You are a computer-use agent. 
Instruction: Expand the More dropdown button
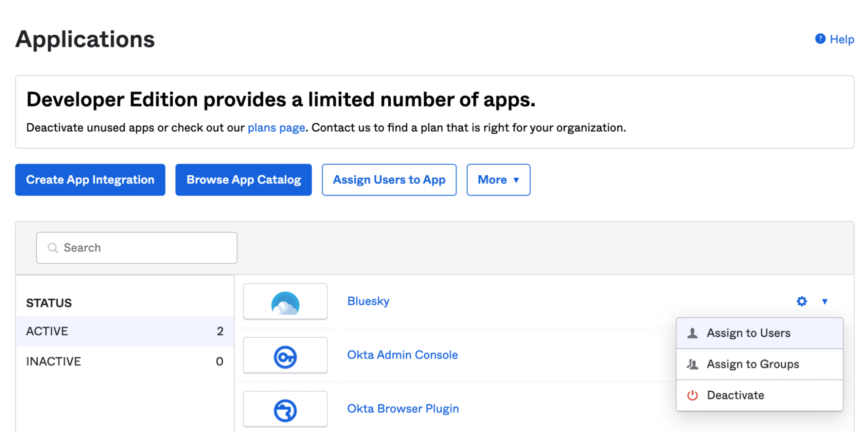[498, 180]
